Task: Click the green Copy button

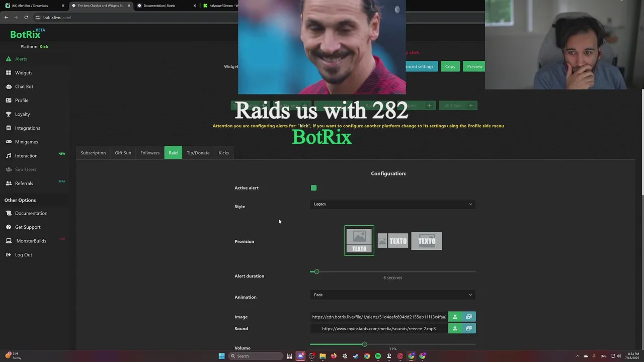Action: [x=450, y=66]
